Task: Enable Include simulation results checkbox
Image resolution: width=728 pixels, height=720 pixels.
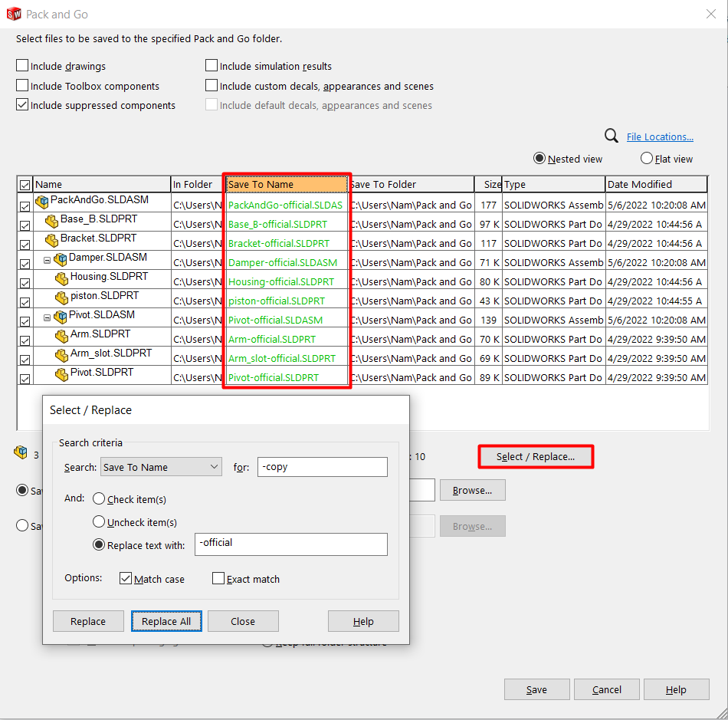Action: (212, 65)
